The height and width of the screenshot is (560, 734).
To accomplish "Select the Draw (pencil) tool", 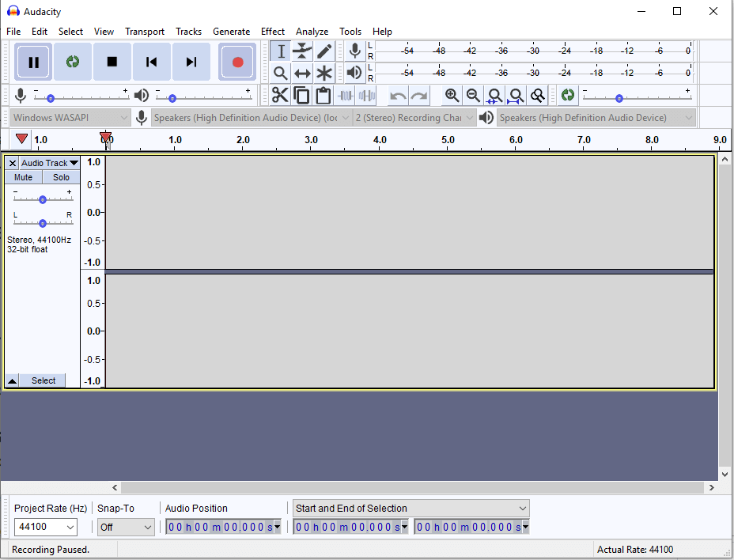I will pos(324,51).
